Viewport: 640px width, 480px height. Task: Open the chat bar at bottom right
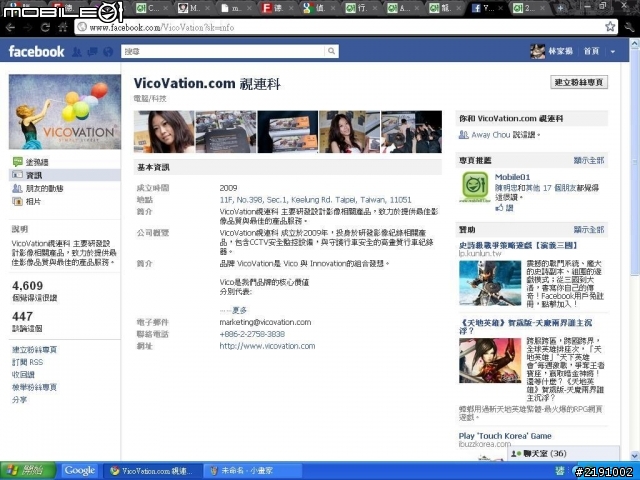pos(563,453)
